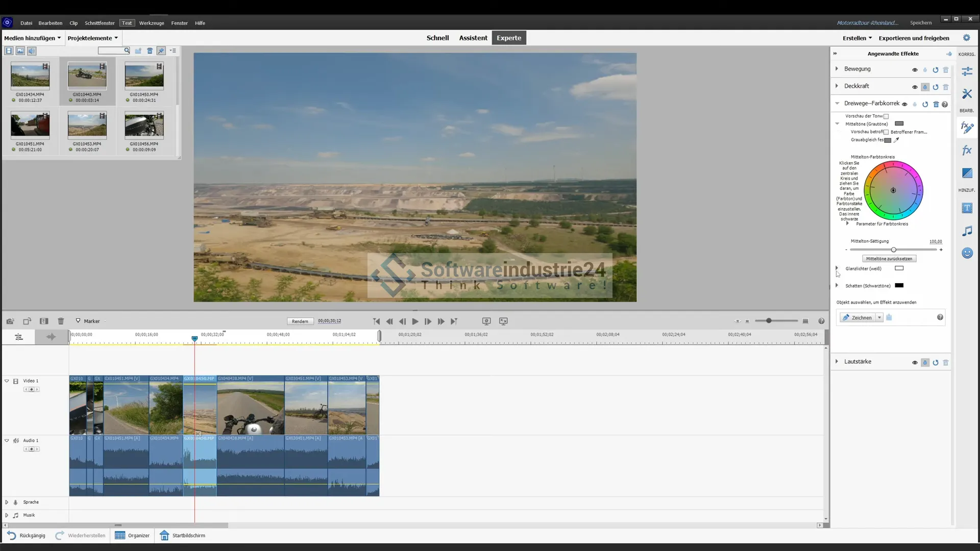The height and width of the screenshot is (551, 980).
Task: Expand the Glanzlichter (weiß) section
Action: [x=837, y=268]
